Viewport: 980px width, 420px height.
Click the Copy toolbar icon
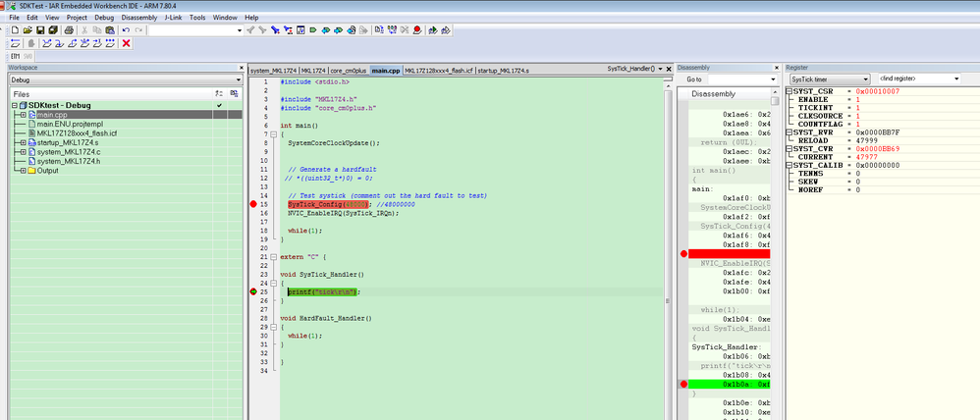(x=97, y=29)
